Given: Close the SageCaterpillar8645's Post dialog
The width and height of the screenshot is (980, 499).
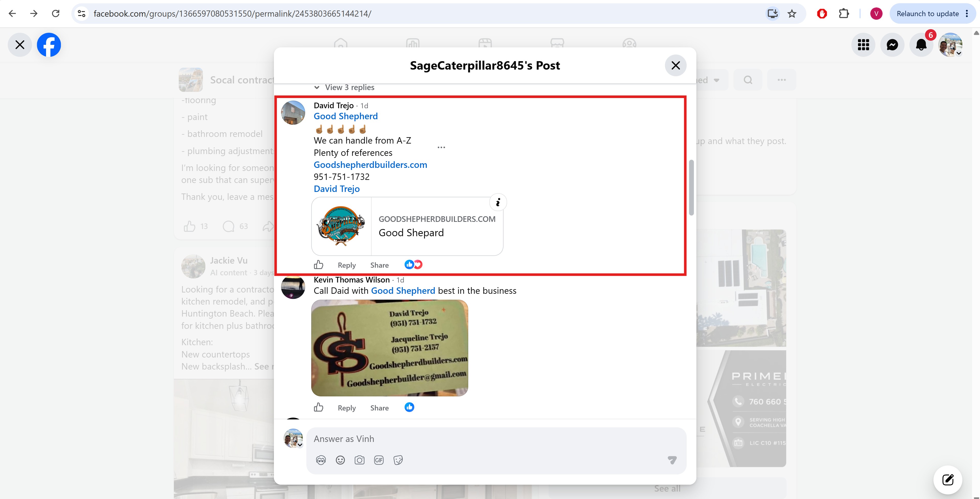Looking at the screenshot, I should coord(676,66).
